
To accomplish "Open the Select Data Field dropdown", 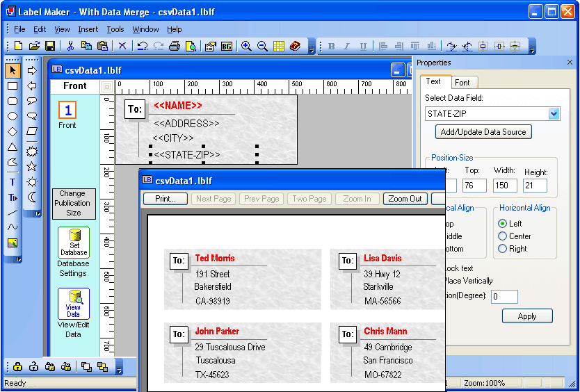I will tap(554, 114).
